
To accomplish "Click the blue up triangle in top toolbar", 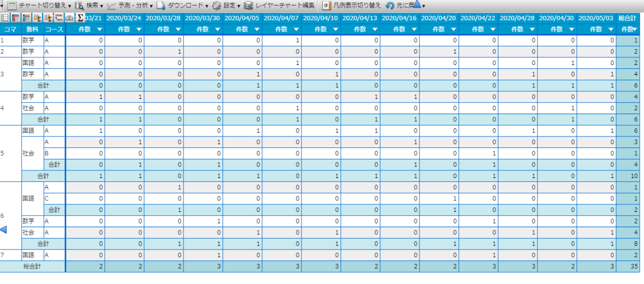I will click(417, 4).
